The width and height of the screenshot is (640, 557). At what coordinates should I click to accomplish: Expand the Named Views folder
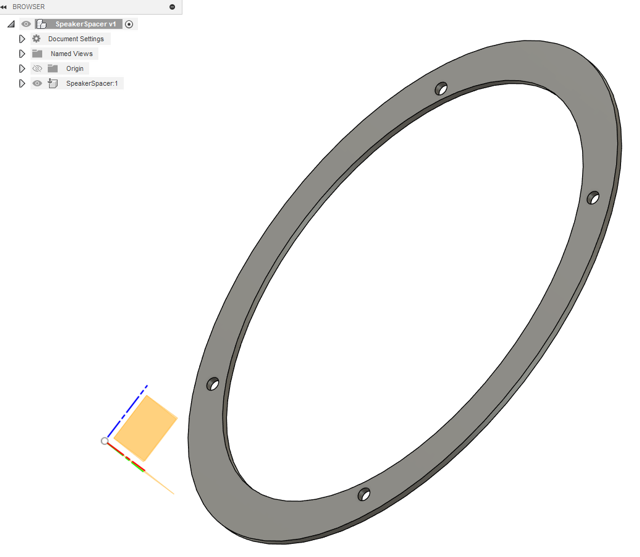click(22, 54)
